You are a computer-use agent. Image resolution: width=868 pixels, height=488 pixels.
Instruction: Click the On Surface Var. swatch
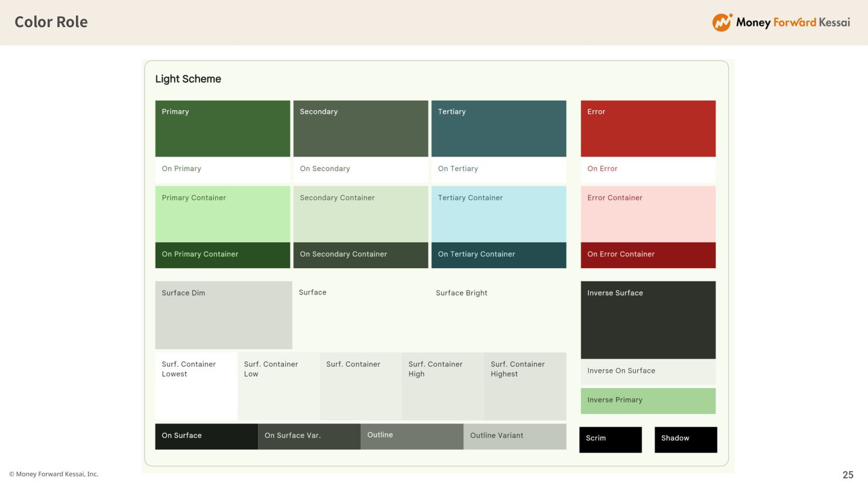coord(309,436)
